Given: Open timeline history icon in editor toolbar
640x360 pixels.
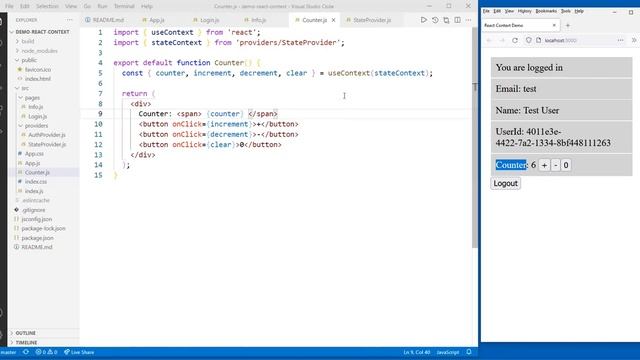Looking at the screenshot, I should [435, 20].
